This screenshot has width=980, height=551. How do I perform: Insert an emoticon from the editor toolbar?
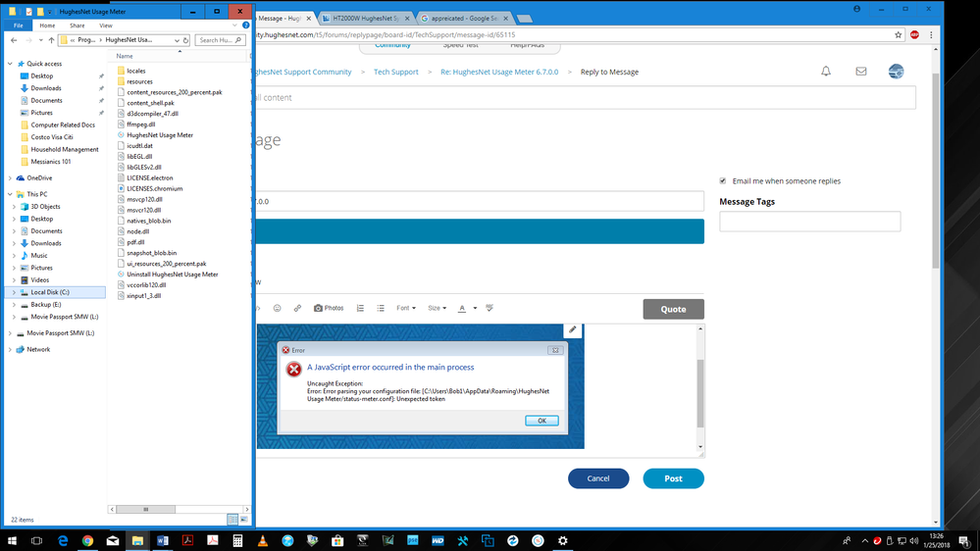(x=278, y=308)
